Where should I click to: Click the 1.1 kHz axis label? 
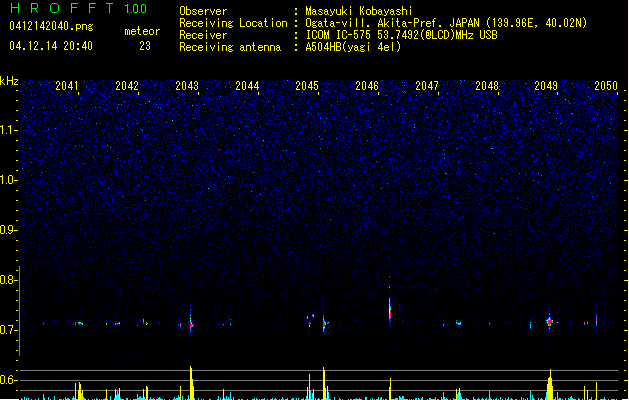pos(8,130)
